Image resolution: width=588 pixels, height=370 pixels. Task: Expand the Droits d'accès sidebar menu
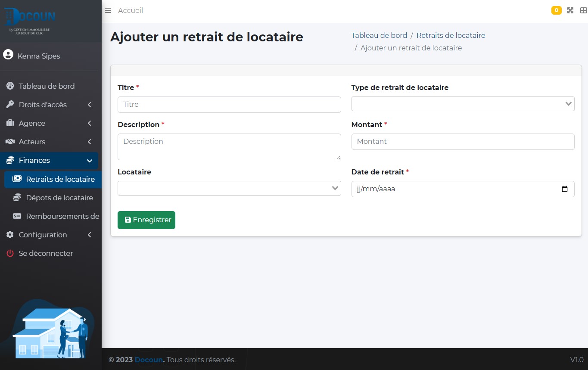click(50, 105)
